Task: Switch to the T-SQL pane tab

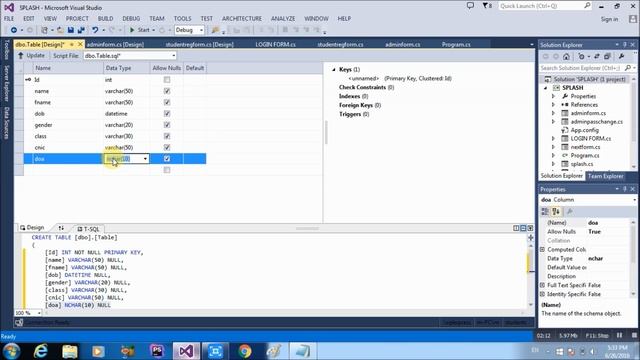Action: 88,229
